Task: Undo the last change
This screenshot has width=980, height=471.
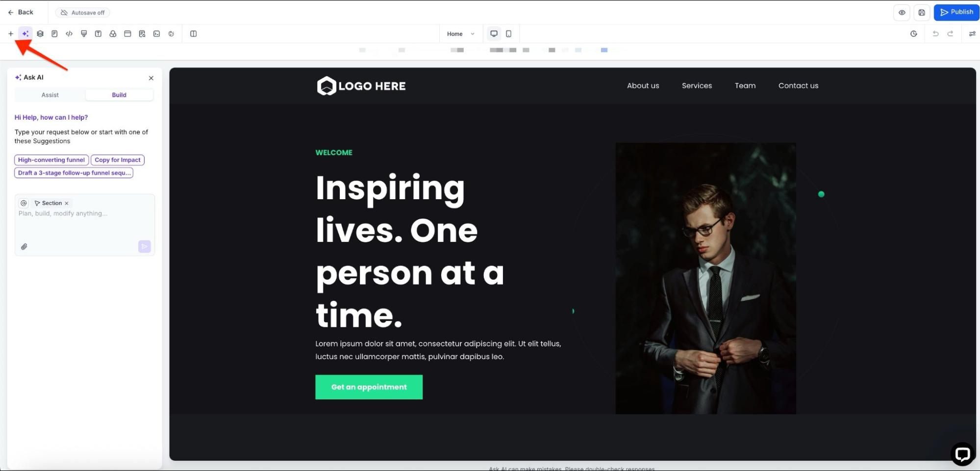Action: [935, 34]
